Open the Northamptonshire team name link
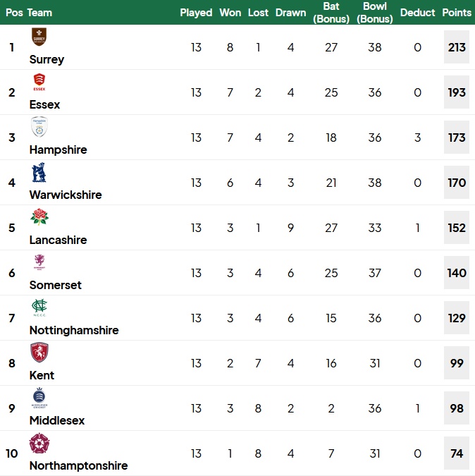This screenshot has height=476, width=475. (x=78, y=465)
